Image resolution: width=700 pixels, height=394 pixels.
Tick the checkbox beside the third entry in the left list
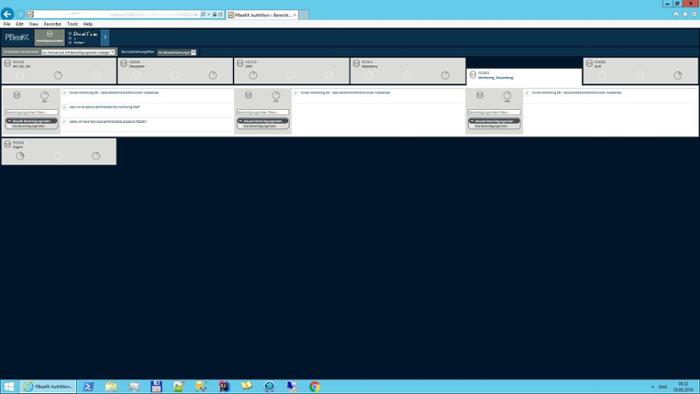64,122
